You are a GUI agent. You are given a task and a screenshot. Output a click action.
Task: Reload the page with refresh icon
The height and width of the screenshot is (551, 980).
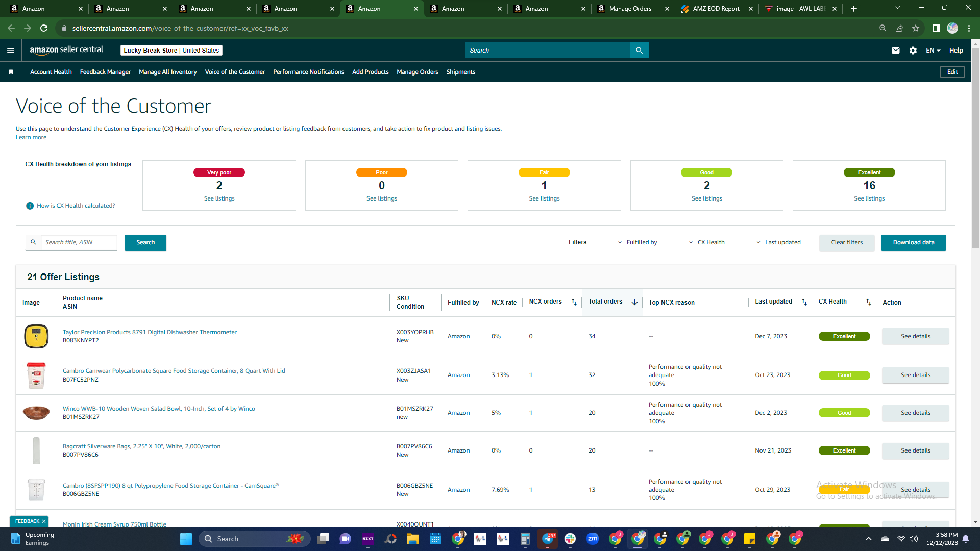pyautogui.click(x=44, y=28)
